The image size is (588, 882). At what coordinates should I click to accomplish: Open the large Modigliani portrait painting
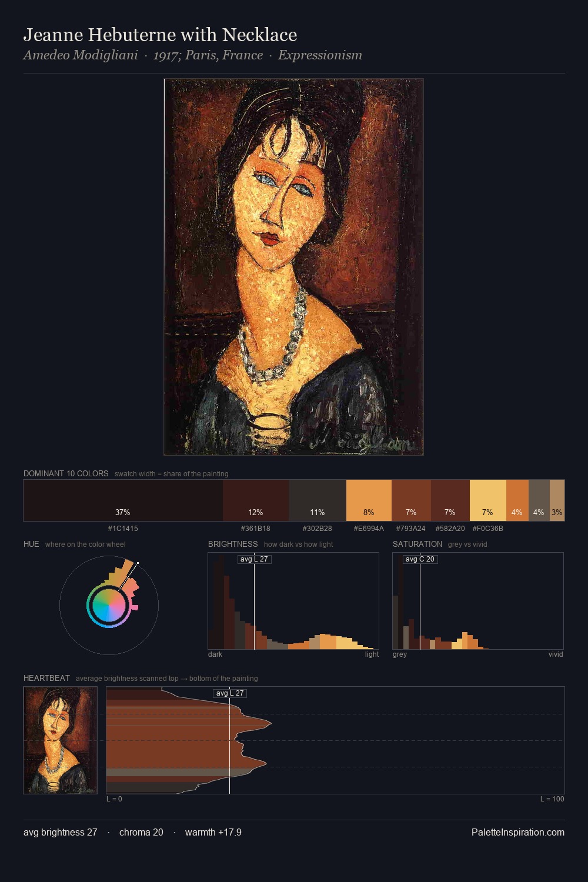pyautogui.click(x=293, y=267)
